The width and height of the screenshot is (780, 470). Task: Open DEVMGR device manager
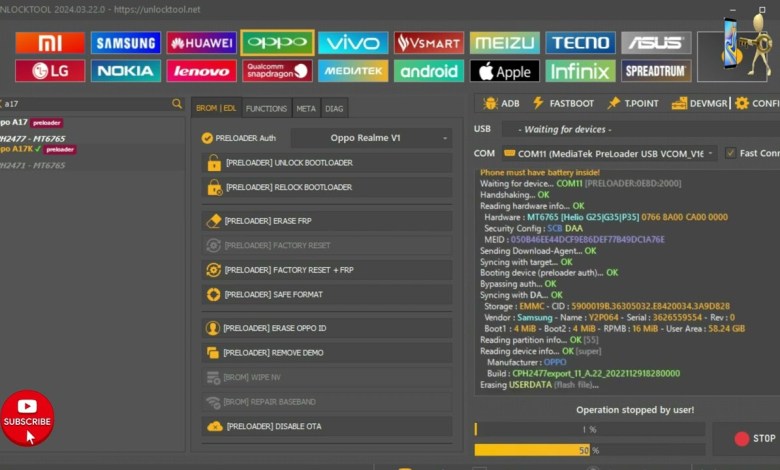[699, 103]
